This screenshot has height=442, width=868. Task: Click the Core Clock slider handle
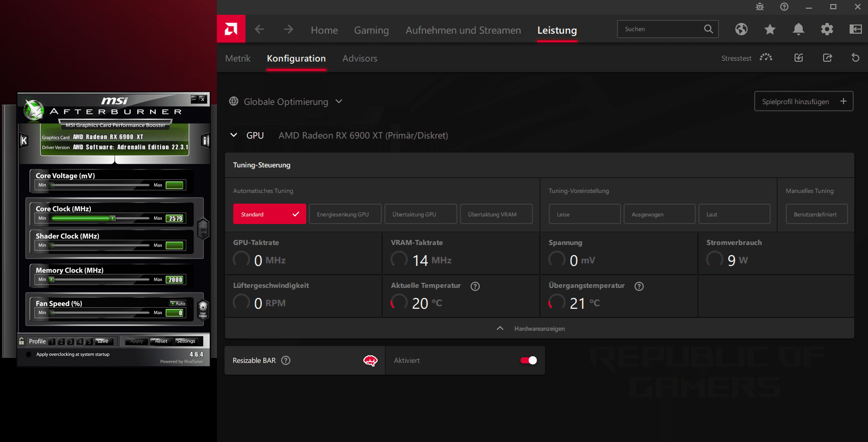pyautogui.click(x=113, y=218)
